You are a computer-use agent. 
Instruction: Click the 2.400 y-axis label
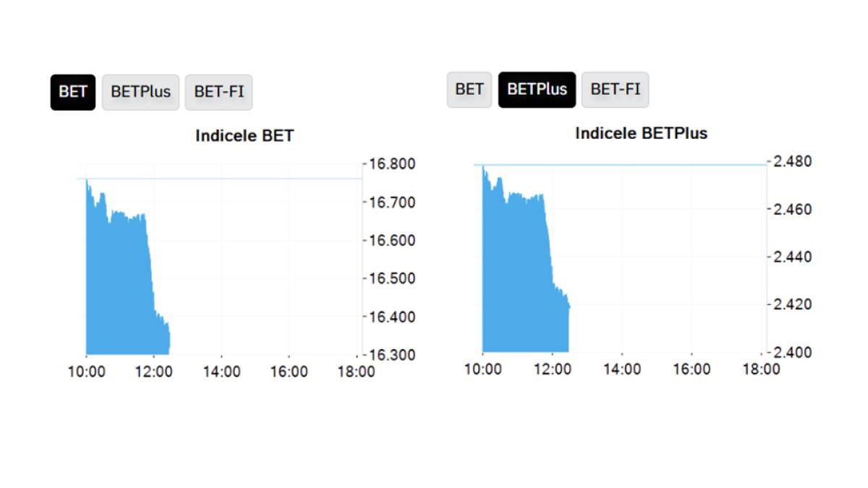792,352
